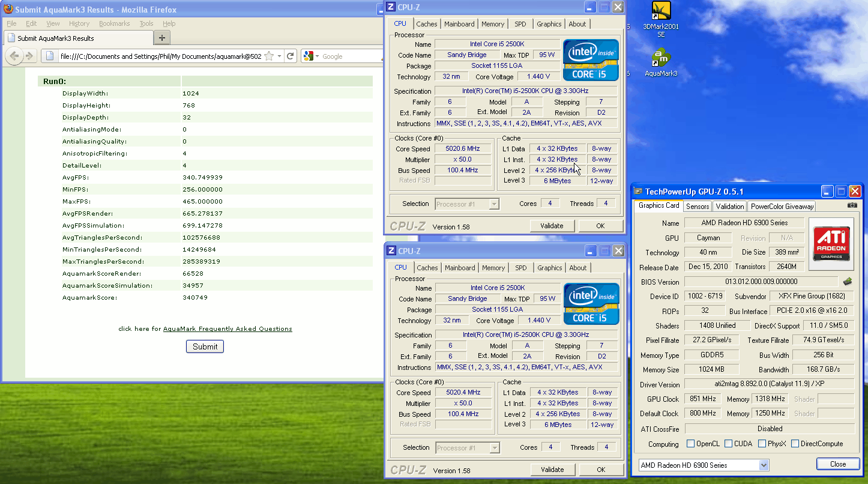Image resolution: width=868 pixels, height=484 pixels.
Task: Click the page icon in the address bar
Action: (50, 56)
